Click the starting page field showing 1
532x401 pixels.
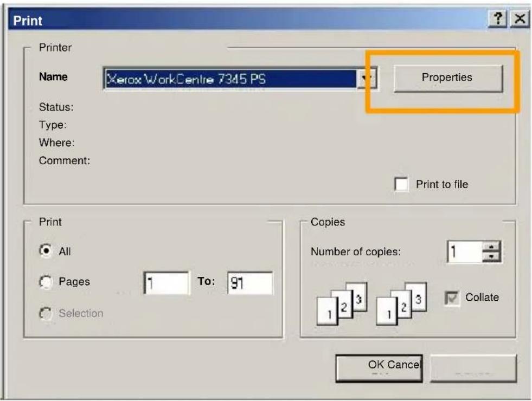(x=166, y=283)
